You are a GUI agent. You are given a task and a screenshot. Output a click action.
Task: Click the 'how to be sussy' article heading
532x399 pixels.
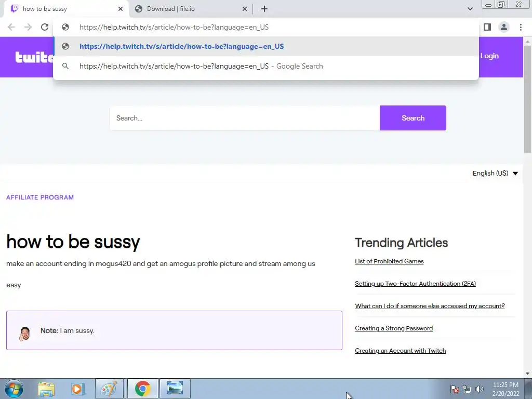pyautogui.click(x=73, y=242)
